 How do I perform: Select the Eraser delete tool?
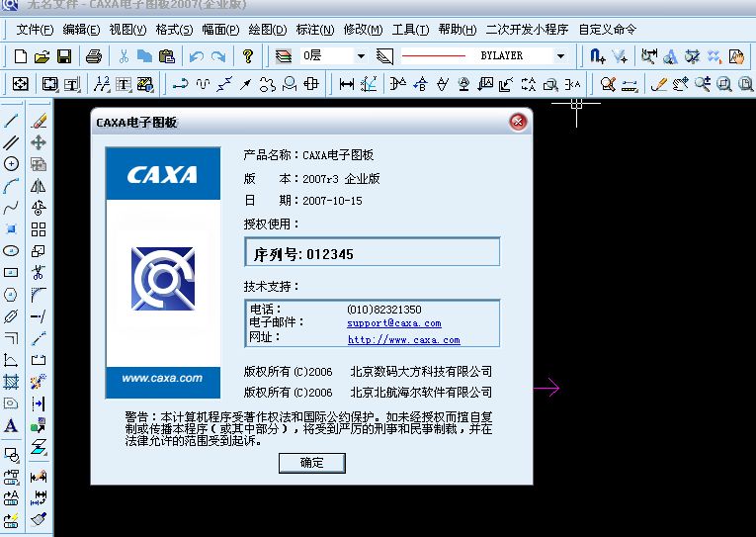click(39, 121)
